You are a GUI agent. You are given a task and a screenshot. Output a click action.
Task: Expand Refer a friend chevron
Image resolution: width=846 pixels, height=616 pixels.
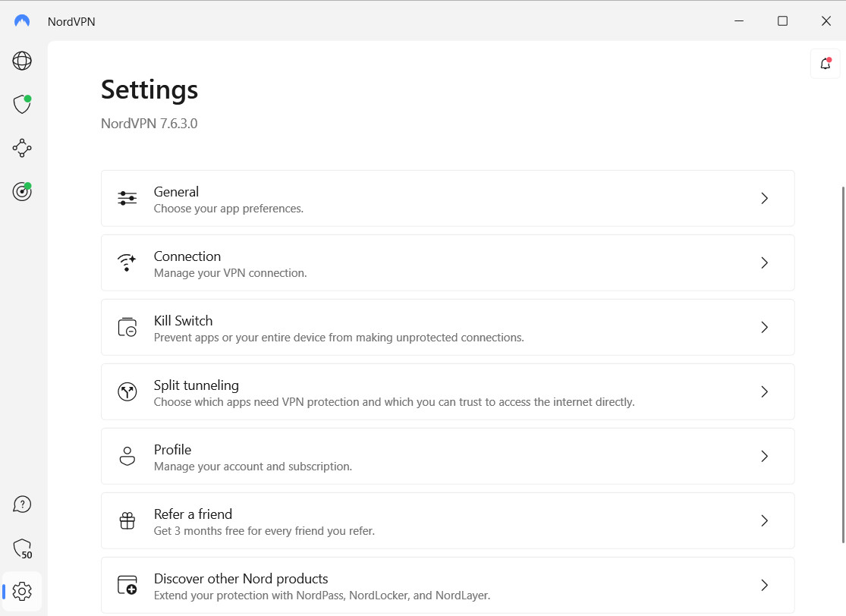click(x=765, y=520)
